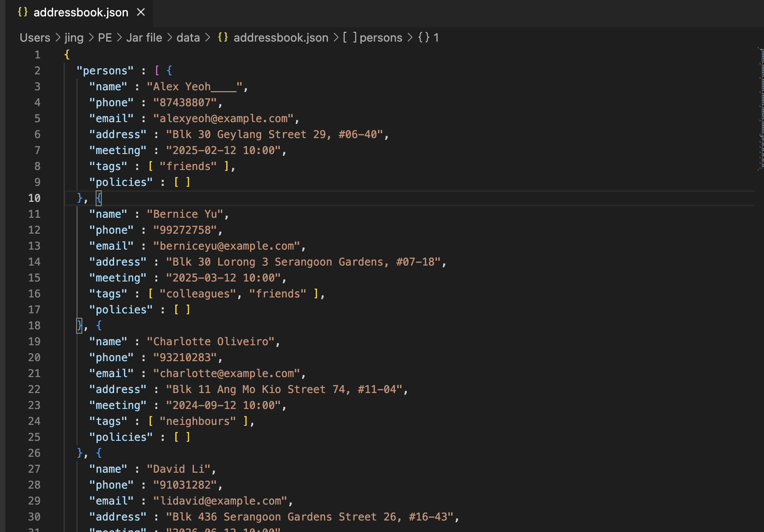Screen dimensions: 764x532
Task: Click the "address" key on line 22
Action: (x=118, y=389)
